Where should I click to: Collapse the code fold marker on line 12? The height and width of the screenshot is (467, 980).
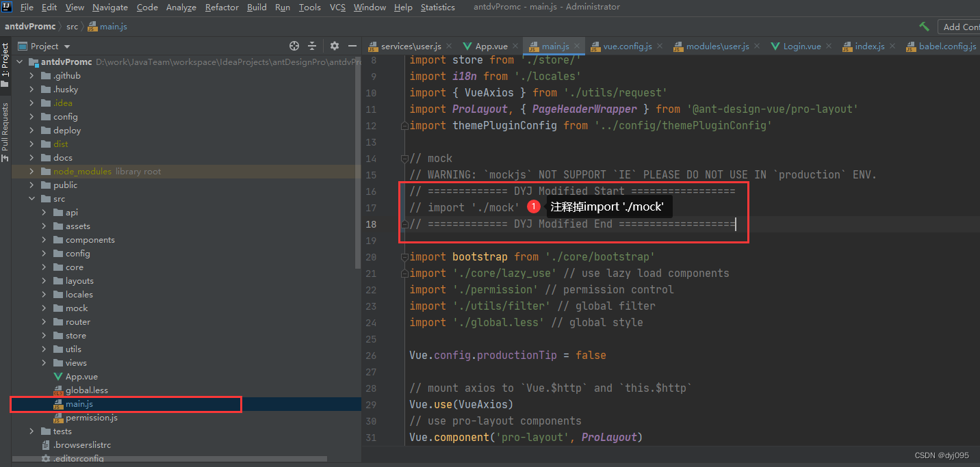pyautogui.click(x=404, y=126)
